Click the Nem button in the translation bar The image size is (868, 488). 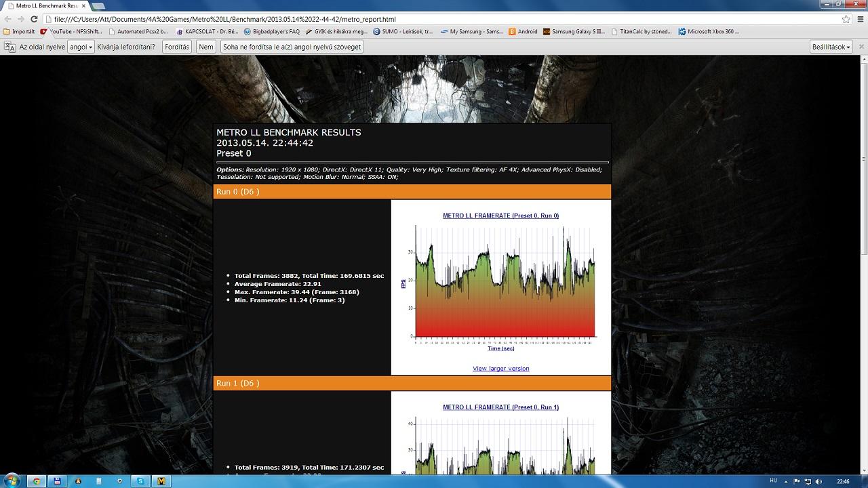[206, 47]
